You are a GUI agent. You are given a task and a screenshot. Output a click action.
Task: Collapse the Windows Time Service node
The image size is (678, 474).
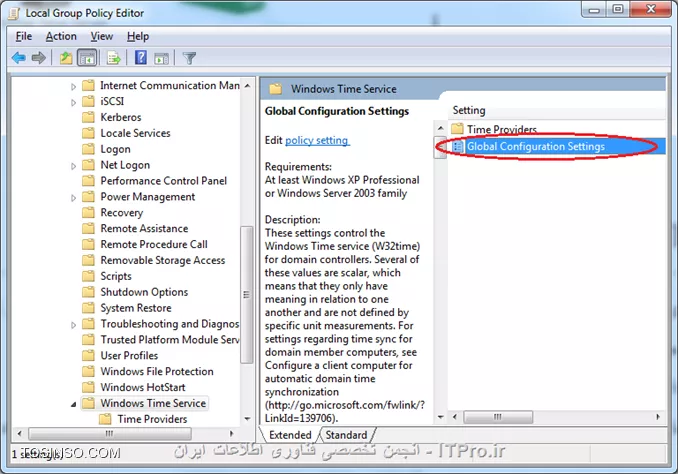(74, 404)
